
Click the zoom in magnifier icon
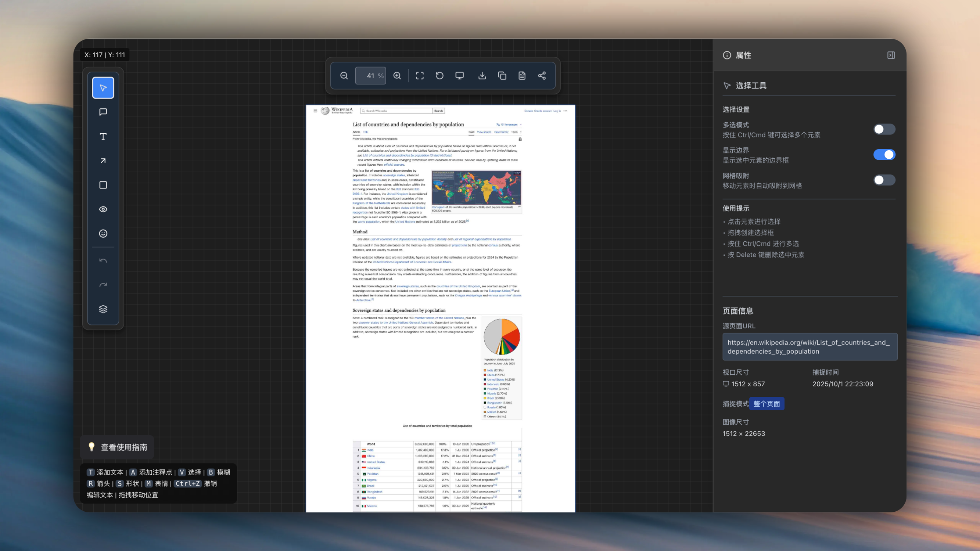click(x=397, y=76)
